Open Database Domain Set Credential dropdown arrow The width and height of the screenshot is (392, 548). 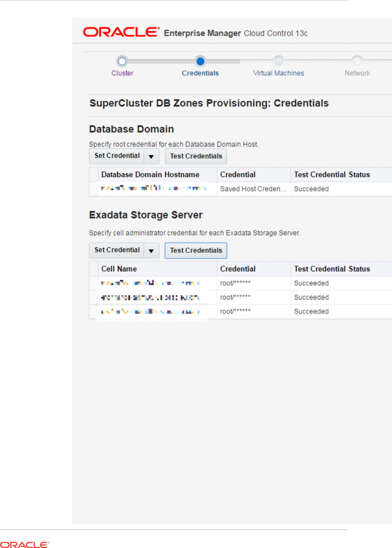(151, 156)
